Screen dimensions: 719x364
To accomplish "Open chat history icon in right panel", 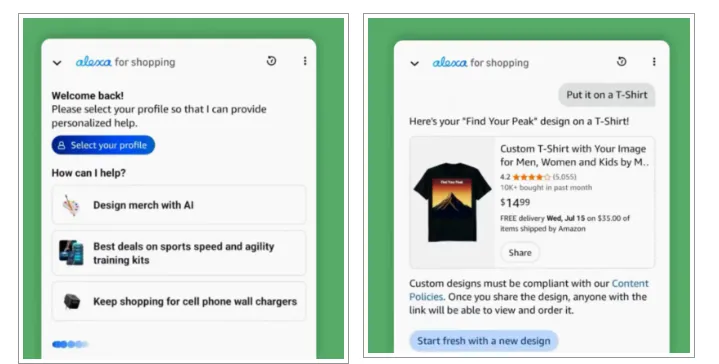I will tap(621, 61).
